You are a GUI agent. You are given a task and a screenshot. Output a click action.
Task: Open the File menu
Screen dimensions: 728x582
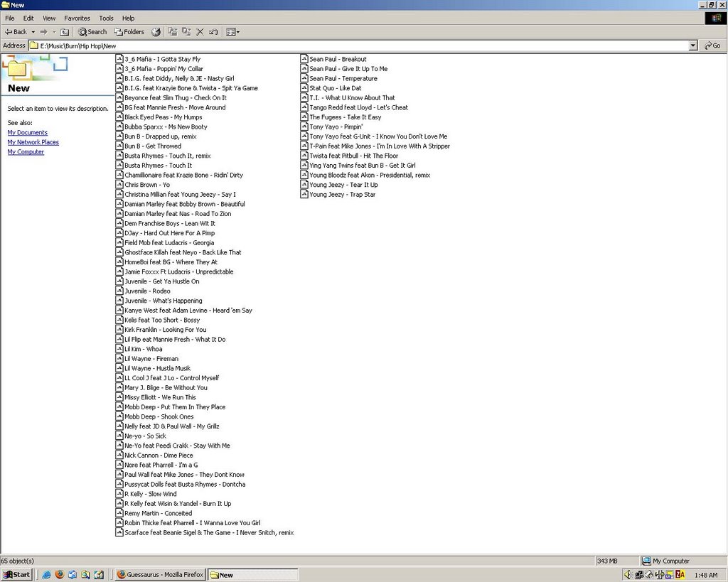(x=10, y=18)
